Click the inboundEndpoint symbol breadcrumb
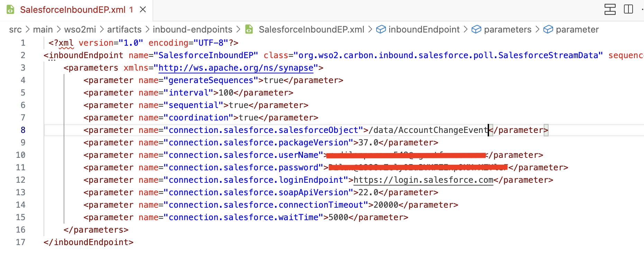The image size is (644, 261). pos(424,29)
